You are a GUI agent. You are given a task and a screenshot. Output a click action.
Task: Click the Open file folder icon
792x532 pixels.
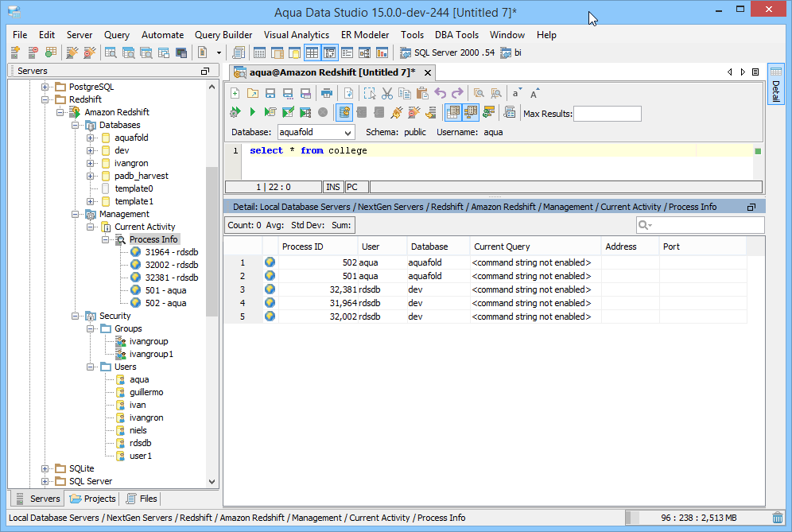[x=253, y=93]
